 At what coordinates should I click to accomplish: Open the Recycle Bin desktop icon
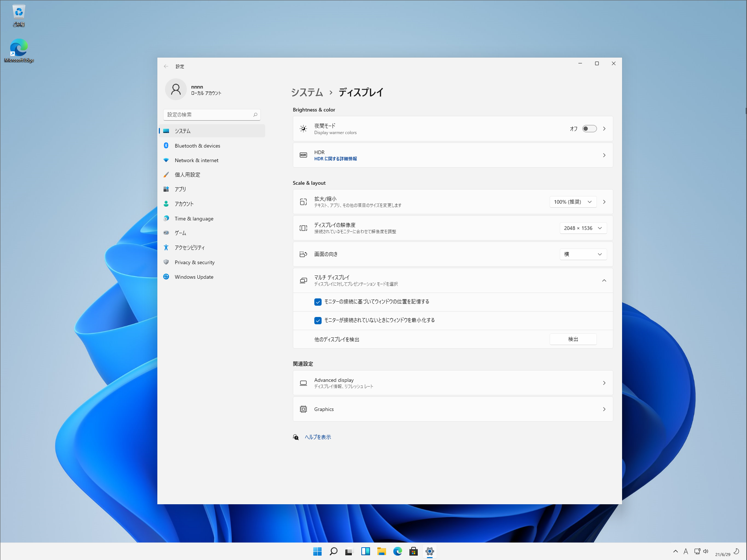[x=19, y=16]
